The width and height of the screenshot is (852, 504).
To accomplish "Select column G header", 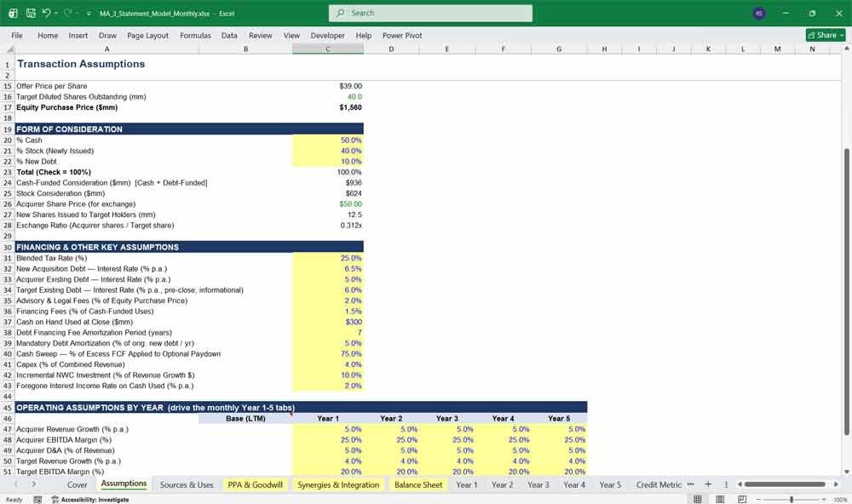I will coord(559,49).
